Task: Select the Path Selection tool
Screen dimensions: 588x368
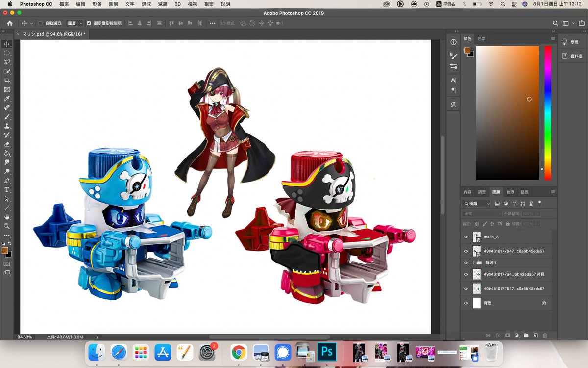Action: pyautogui.click(x=7, y=199)
